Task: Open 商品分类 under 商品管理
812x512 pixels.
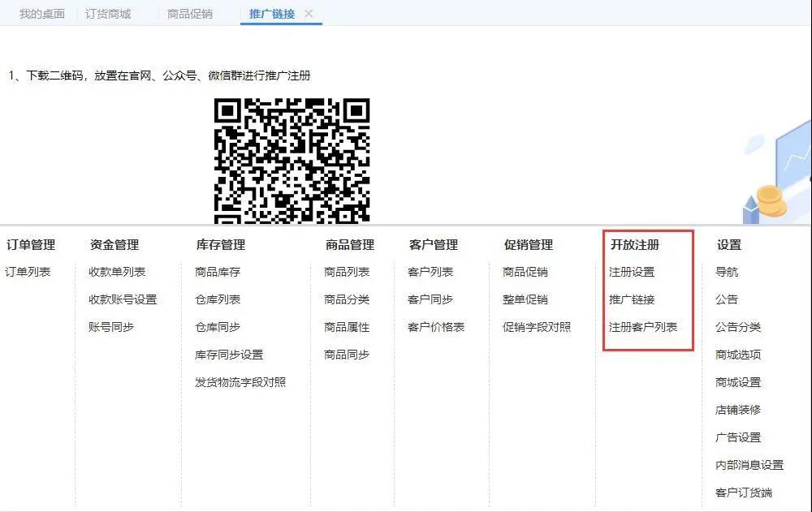Action: (347, 299)
